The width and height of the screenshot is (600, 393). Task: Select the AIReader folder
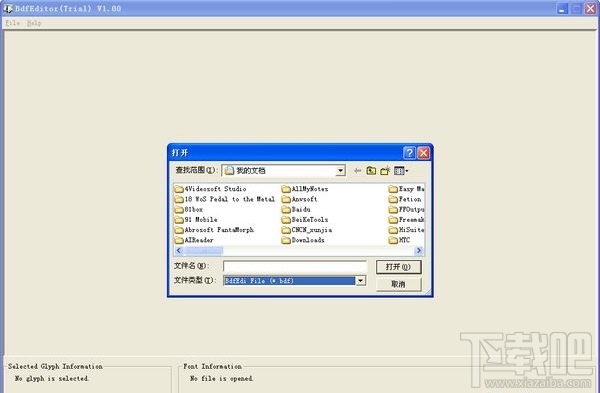pos(194,240)
